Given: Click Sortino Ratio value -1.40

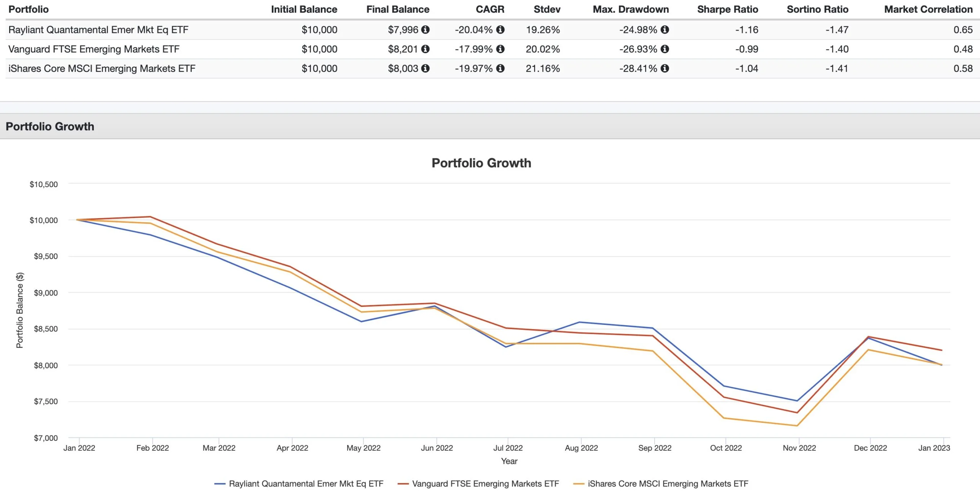Looking at the screenshot, I should pyautogui.click(x=837, y=49).
